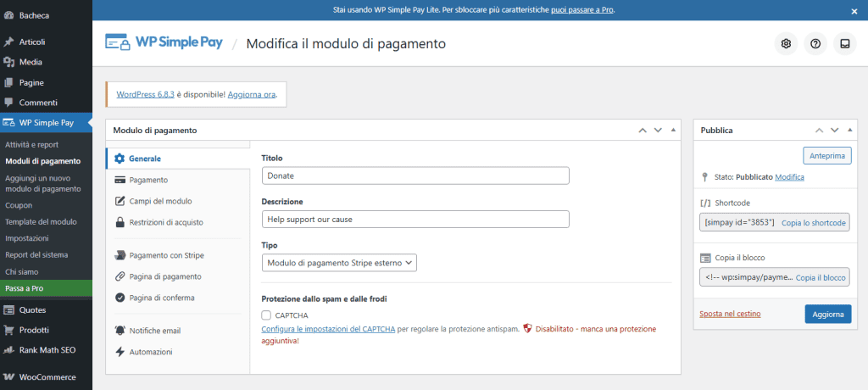The height and width of the screenshot is (390, 868).
Task: Click the WordPress 6.8.3 link
Action: point(146,95)
